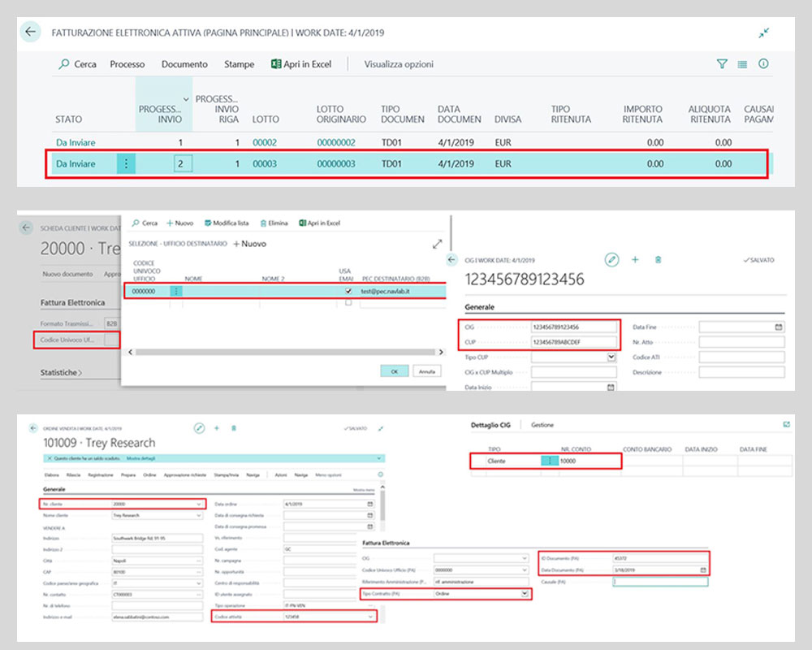The width and height of the screenshot is (812, 650).
Task: Open the filter pane funnel icon
Action: pyautogui.click(x=722, y=64)
